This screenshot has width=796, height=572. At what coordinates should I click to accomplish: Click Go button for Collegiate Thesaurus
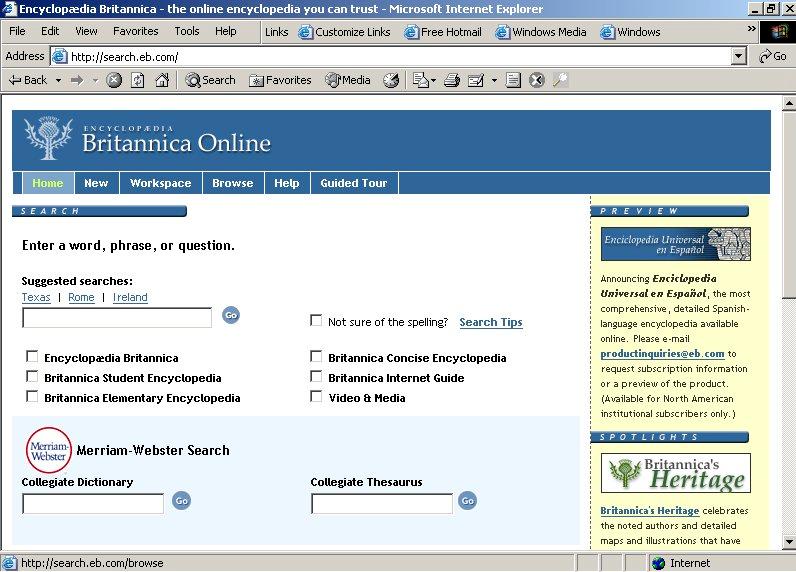(467, 501)
